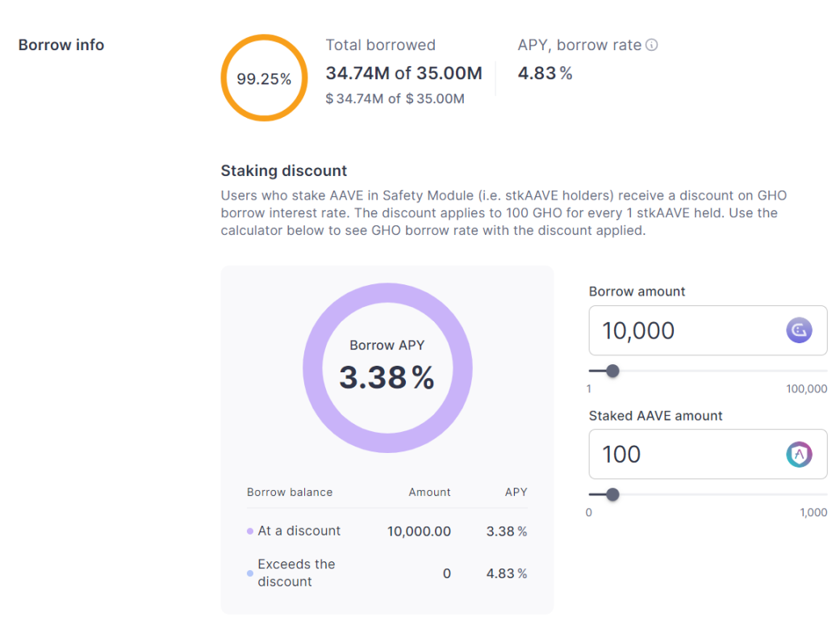Click the GHO token icon in borrow amount field
Viewport: 840px width, 621px height.
799,330
